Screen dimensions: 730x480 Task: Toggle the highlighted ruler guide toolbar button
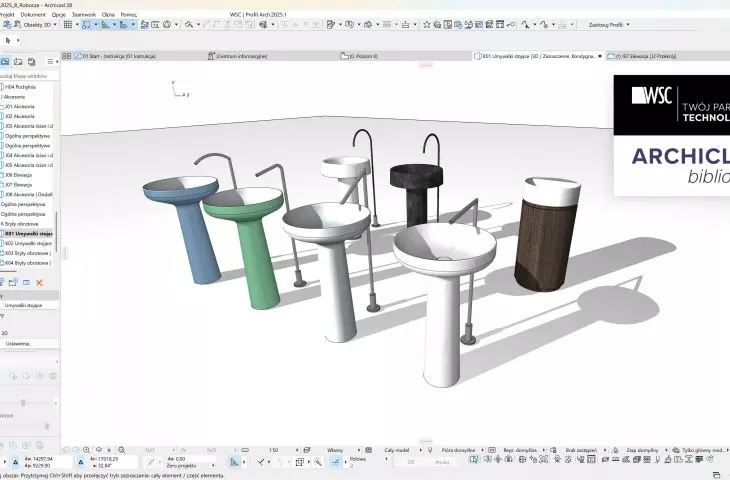tap(105, 25)
